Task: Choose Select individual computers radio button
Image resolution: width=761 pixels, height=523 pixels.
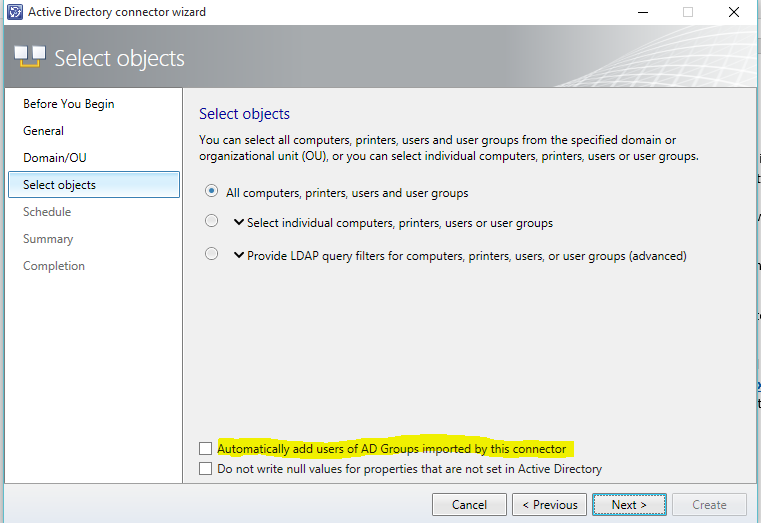Action: (x=211, y=221)
